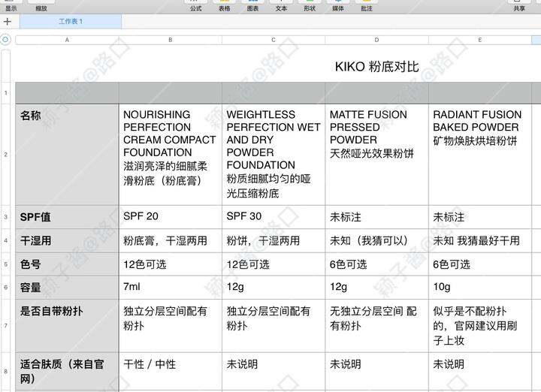
Task: Select row 6 header
Action: pyautogui.click(x=5, y=287)
